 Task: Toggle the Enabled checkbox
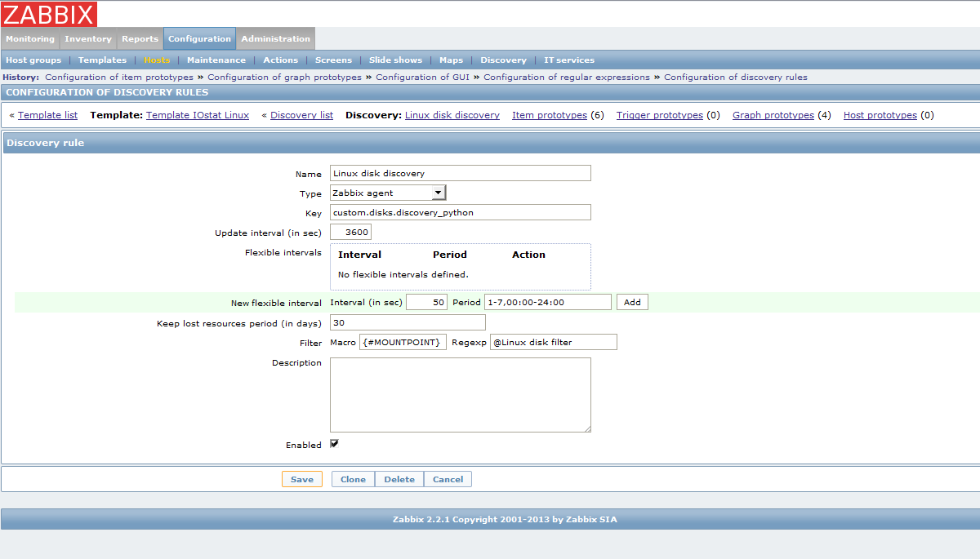(334, 444)
